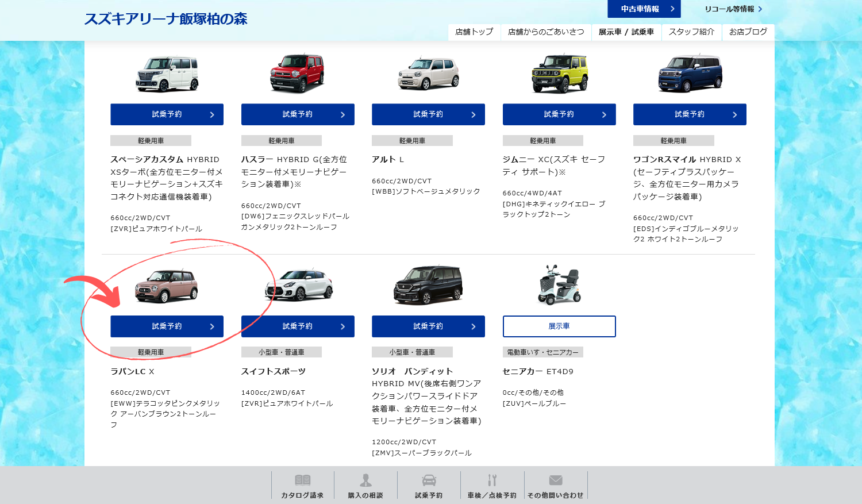Click the yellow Jimny car image
The height and width of the screenshot is (504, 862).
(x=560, y=73)
